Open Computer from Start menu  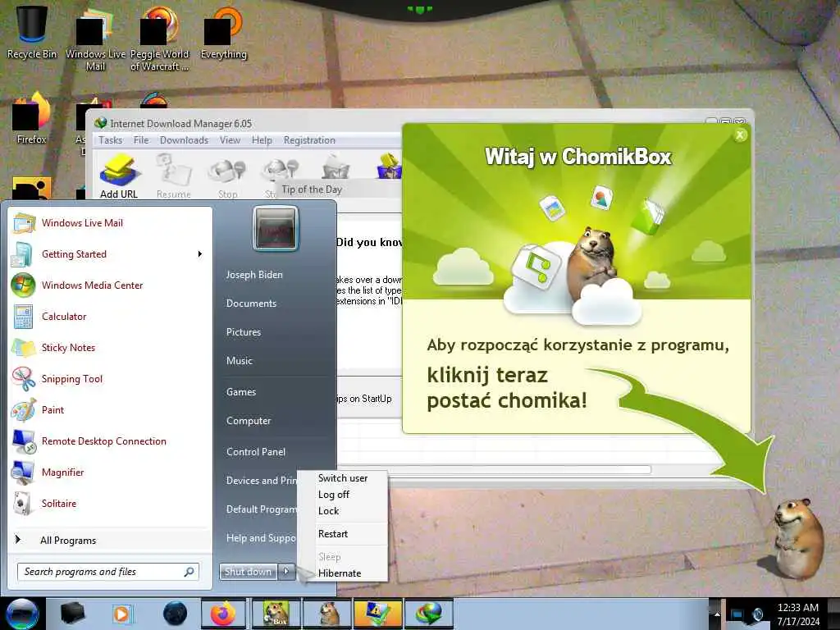click(x=249, y=421)
